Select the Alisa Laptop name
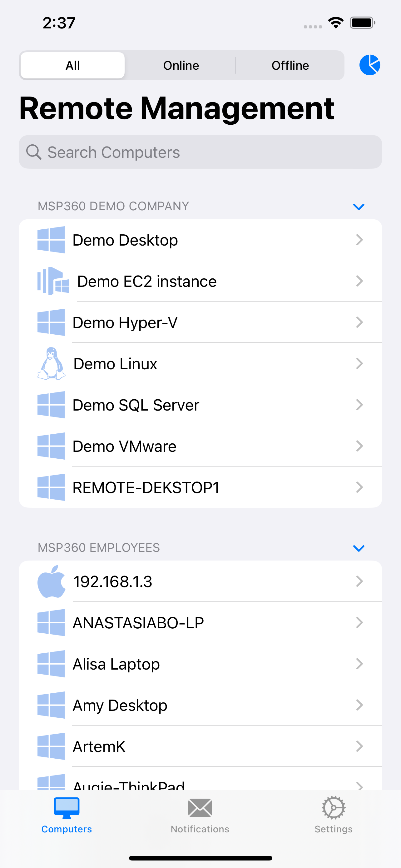 click(x=116, y=665)
